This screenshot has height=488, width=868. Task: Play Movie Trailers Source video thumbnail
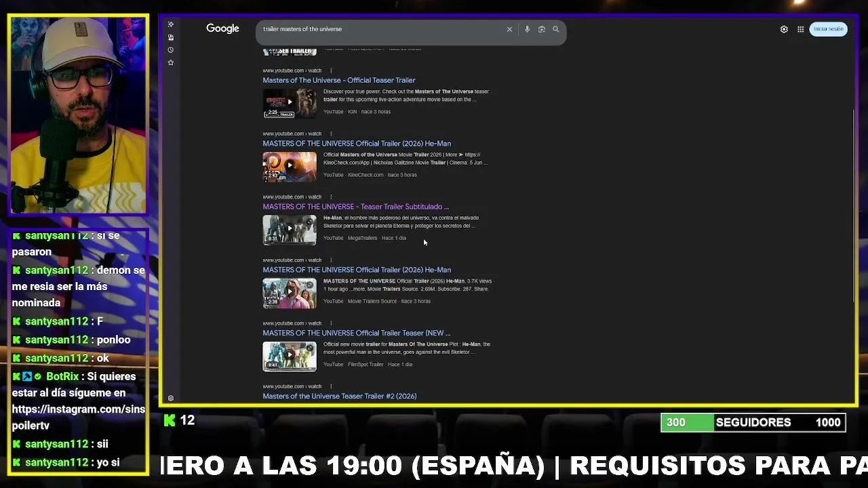290,292
